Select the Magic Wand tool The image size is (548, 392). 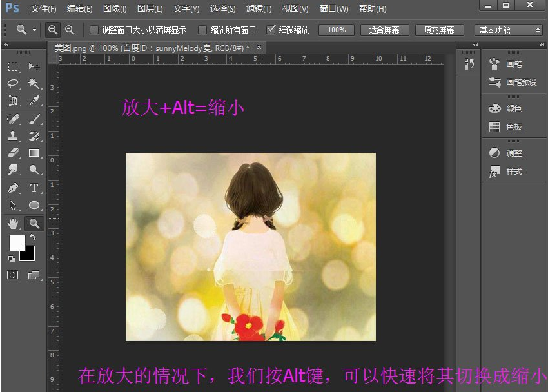pos(34,84)
